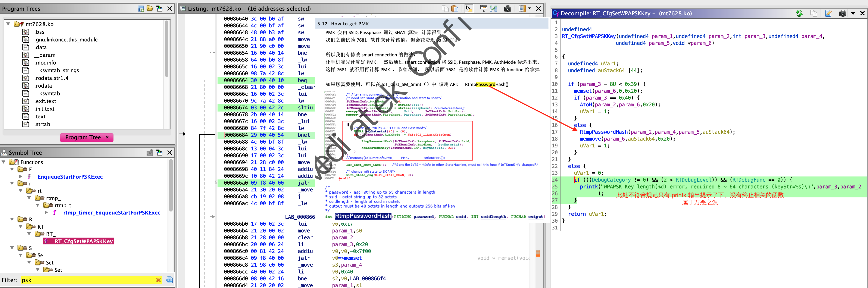Image resolution: width=868 pixels, height=288 pixels.
Task: Take a Listing snapshot with camera icon
Action: (x=508, y=8)
